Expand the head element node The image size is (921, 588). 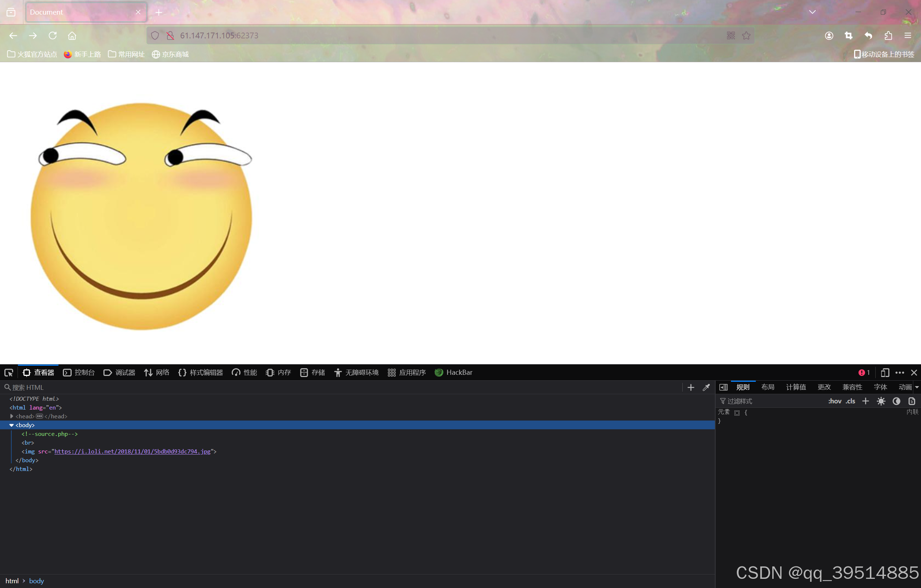pos(11,416)
